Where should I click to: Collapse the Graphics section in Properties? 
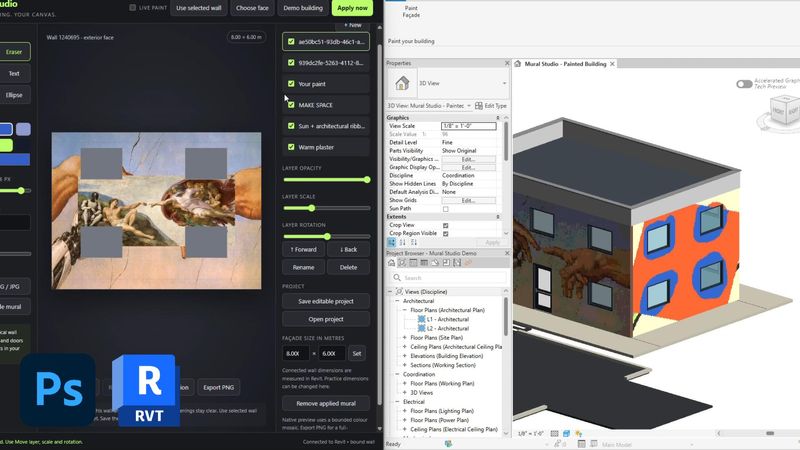coord(498,118)
